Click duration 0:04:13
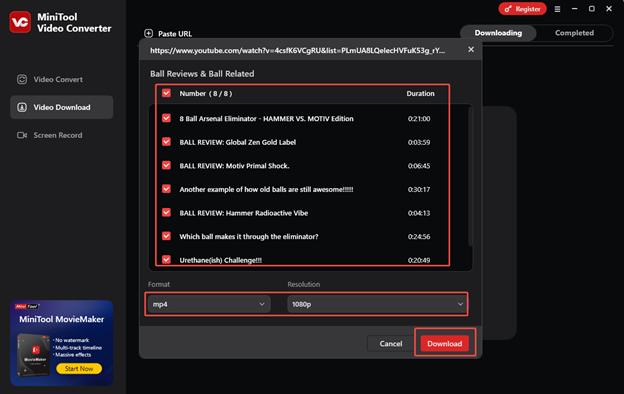 click(419, 213)
